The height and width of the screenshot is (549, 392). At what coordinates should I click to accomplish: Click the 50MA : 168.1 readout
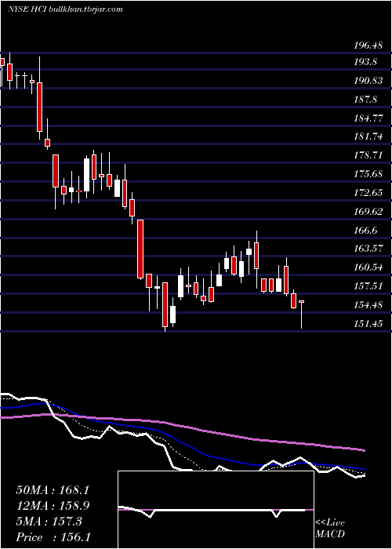(x=53, y=490)
